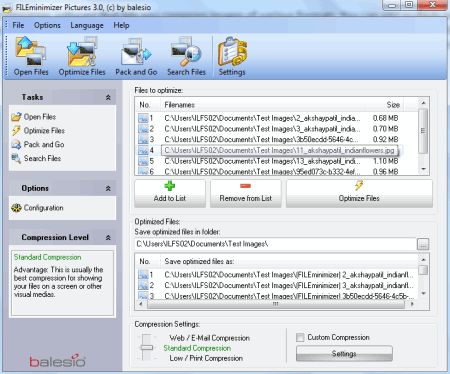Click the Optimize Files toolbar icon
Image resolution: width=450 pixels, height=374 pixels.
click(82, 56)
